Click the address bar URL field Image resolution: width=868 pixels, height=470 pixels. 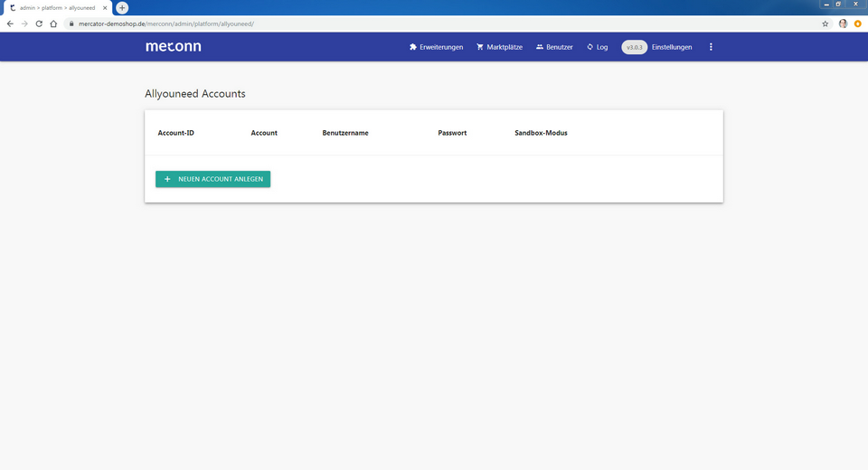[448, 23]
